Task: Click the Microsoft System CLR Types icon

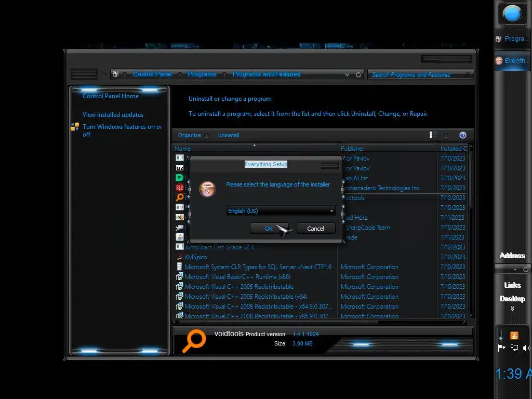Action: pyautogui.click(x=179, y=267)
